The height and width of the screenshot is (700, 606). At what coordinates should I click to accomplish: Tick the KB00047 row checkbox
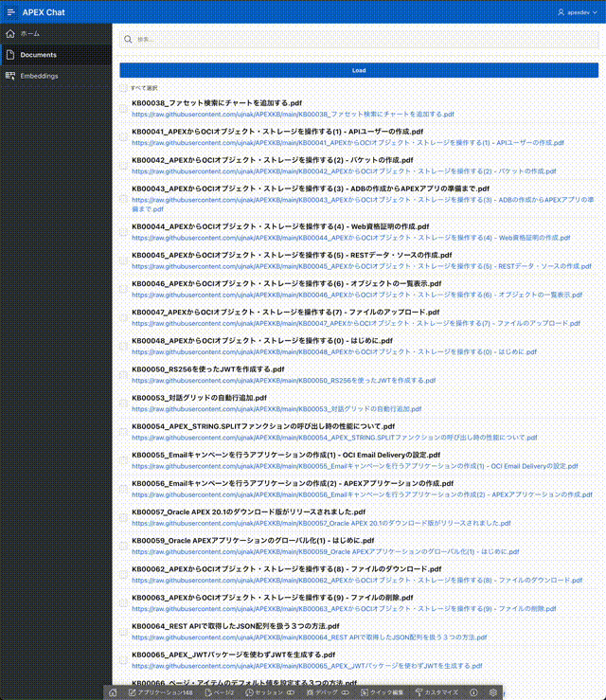(x=124, y=318)
